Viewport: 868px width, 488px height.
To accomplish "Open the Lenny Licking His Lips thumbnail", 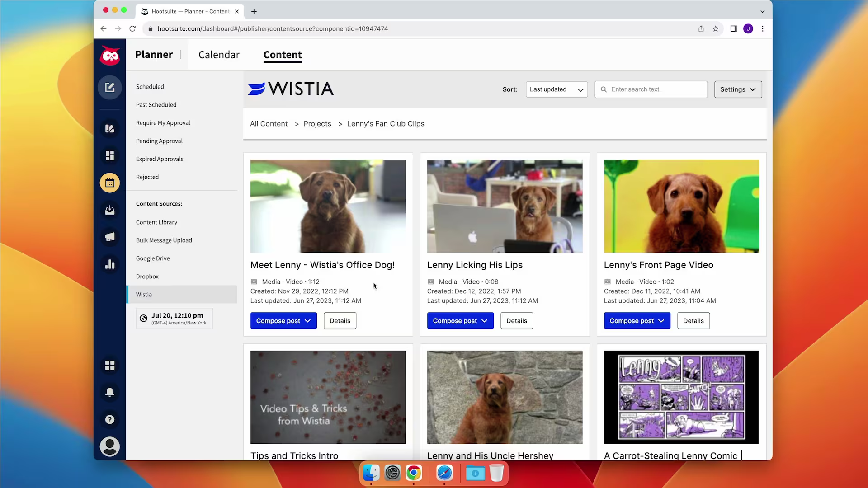I will (x=505, y=206).
